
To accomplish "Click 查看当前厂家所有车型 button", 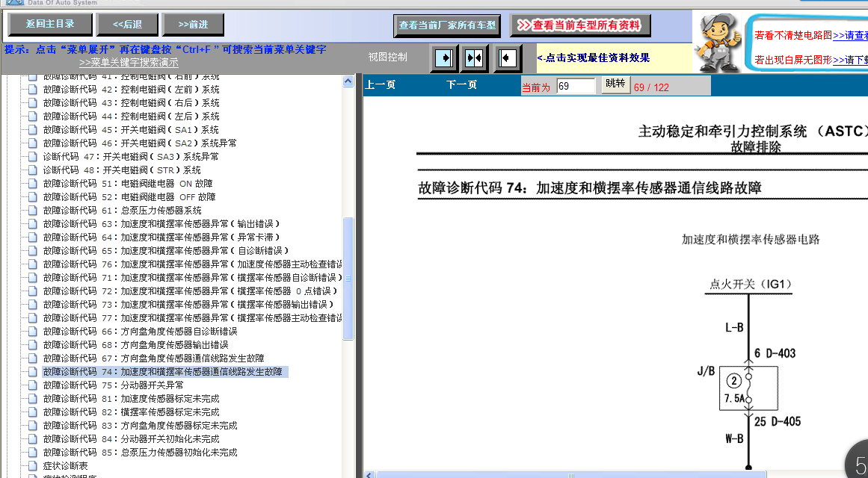I will click(x=447, y=25).
